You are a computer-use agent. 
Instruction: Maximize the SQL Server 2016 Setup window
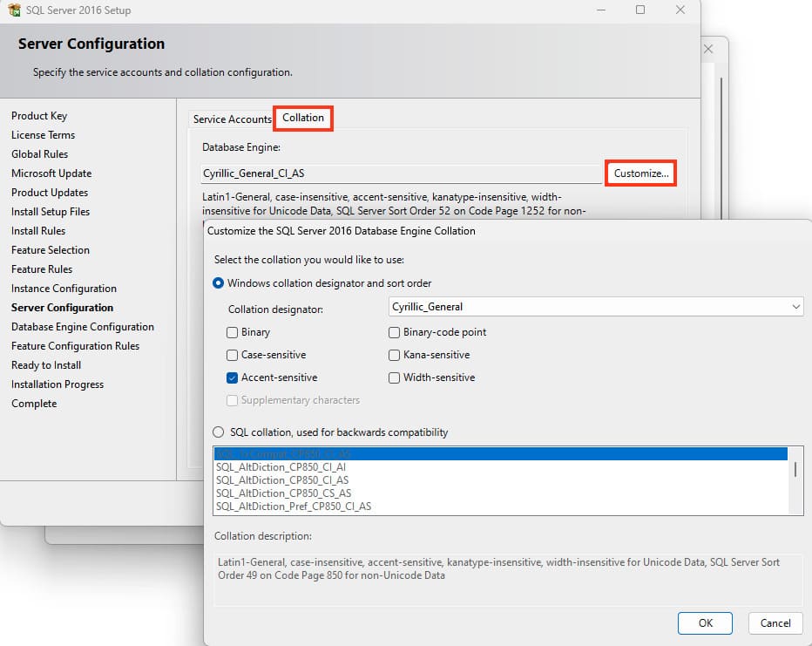(640, 10)
